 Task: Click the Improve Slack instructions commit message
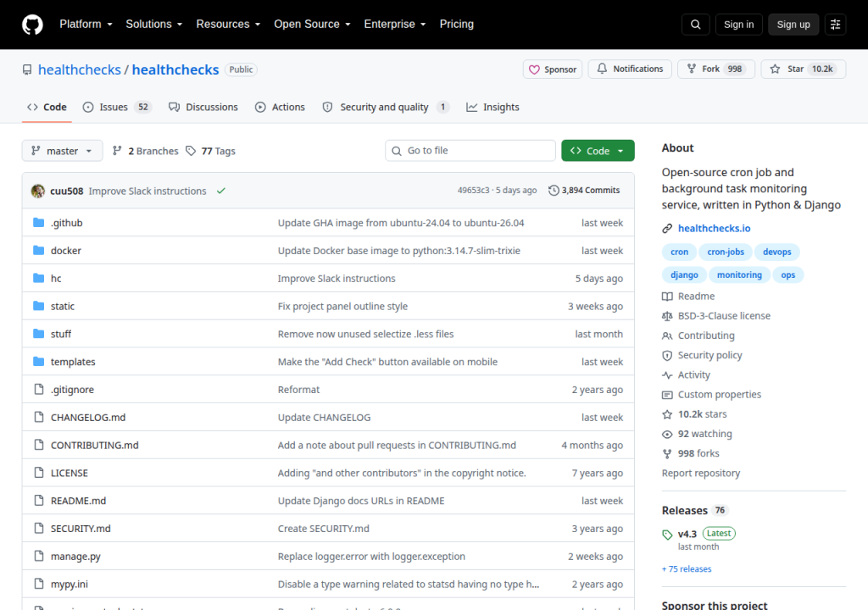click(x=147, y=191)
